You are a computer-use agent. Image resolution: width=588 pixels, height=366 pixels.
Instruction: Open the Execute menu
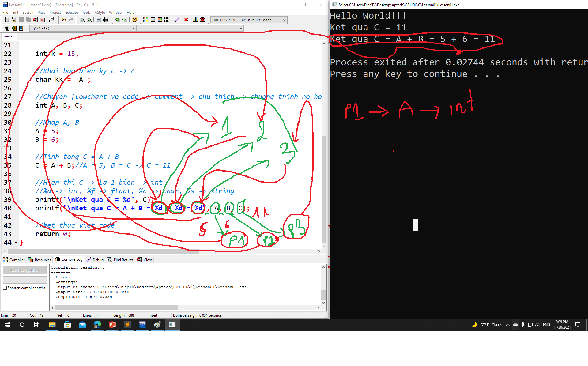[x=71, y=13]
